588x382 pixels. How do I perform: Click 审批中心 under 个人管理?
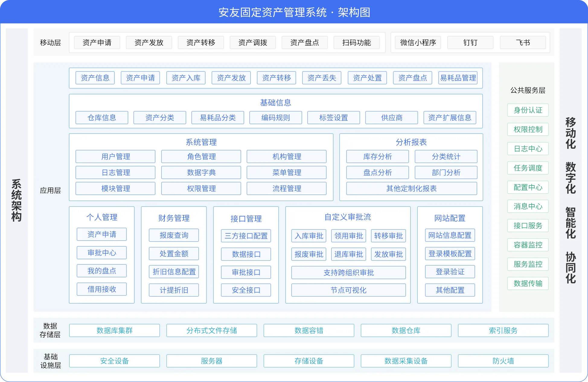coord(102,253)
